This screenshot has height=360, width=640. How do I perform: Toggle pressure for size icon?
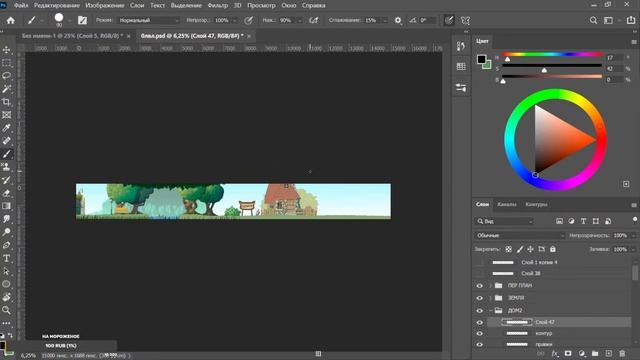click(449, 20)
